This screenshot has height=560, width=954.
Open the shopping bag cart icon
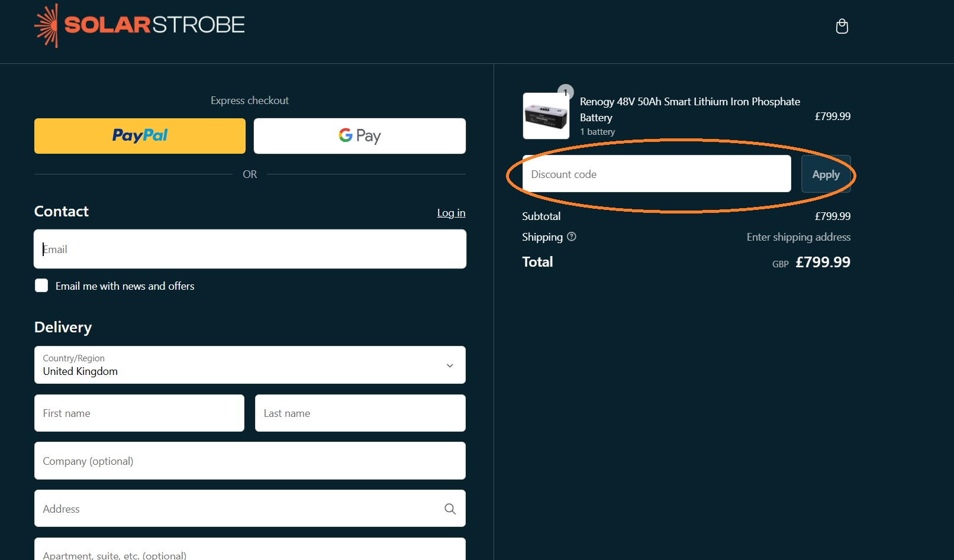[842, 26]
